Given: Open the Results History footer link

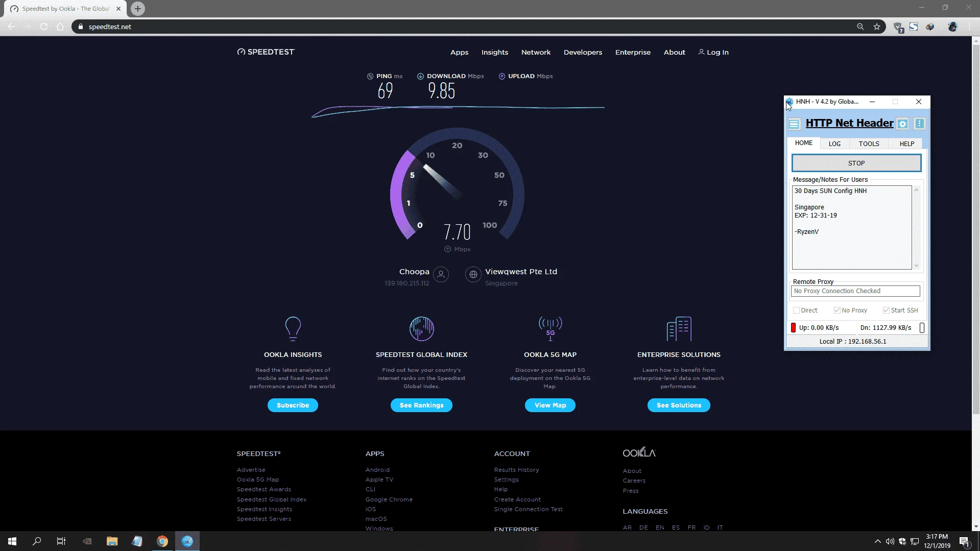Looking at the screenshot, I should click(516, 470).
